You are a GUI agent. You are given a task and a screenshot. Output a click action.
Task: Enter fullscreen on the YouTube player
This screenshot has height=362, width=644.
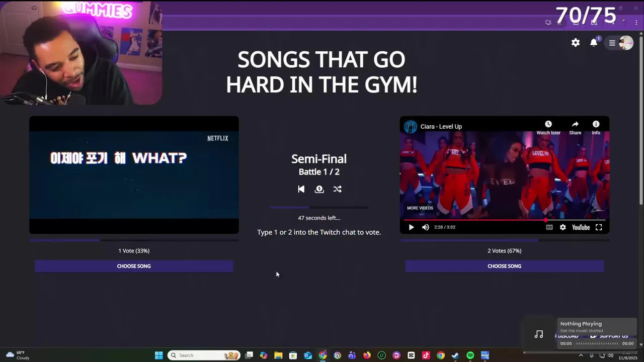pyautogui.click(x=599, y=227)
